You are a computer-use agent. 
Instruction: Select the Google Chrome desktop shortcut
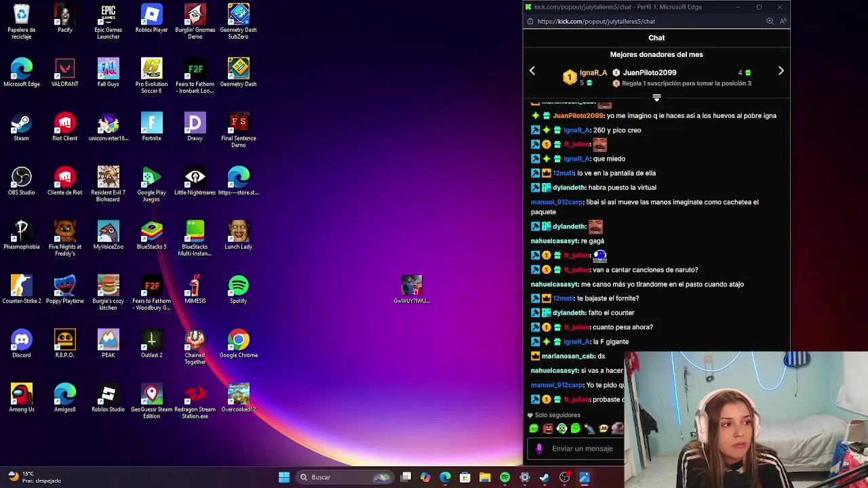[x=239, y=344]
